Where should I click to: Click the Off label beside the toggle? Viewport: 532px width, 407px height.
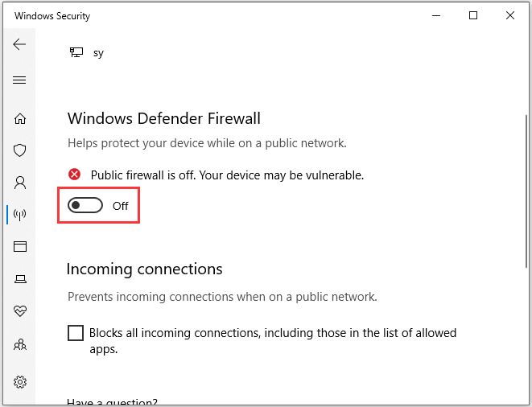pos(121,206)
